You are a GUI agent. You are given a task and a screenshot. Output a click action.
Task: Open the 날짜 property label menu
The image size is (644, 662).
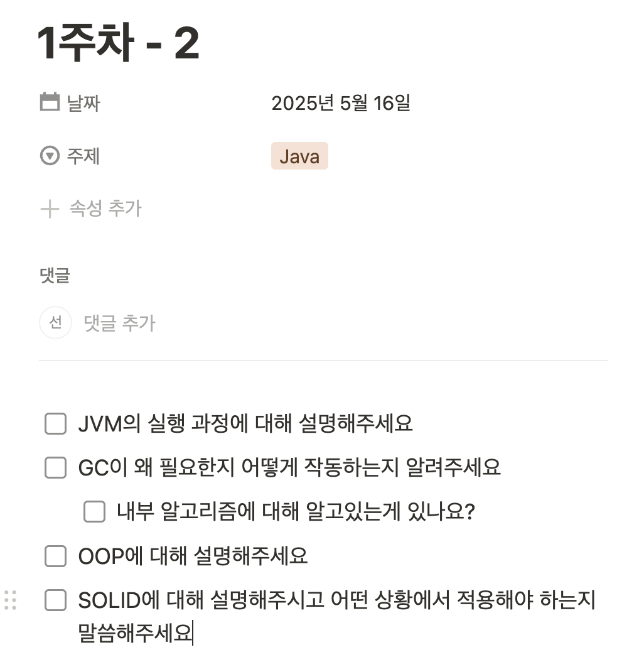83,103
